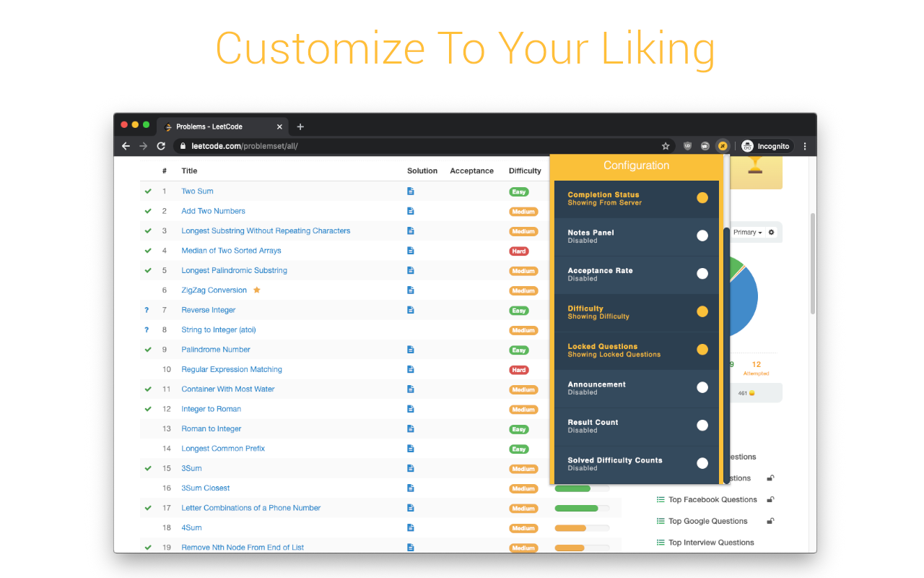The height and width of the screenshot is (578, 924).
Task: Click the frequency bar for 4Sum
Action: (x=582, y=528)
